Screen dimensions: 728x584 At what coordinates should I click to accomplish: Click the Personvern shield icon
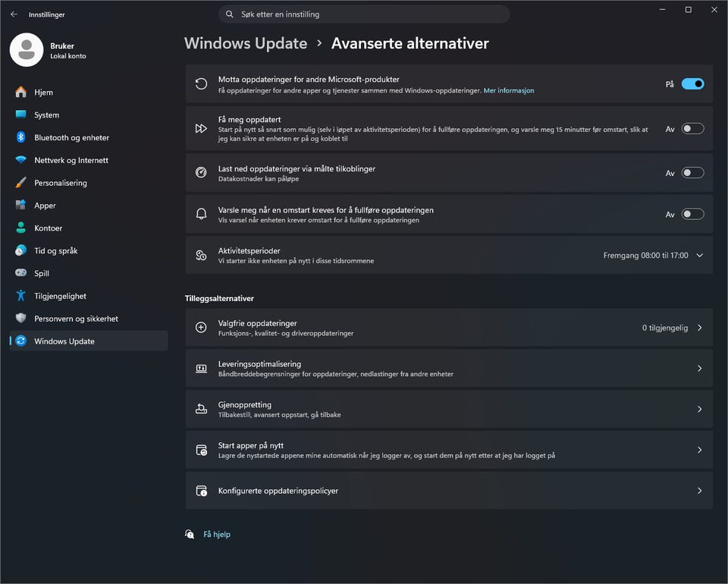pyautogui.click(x=21, y=318)
